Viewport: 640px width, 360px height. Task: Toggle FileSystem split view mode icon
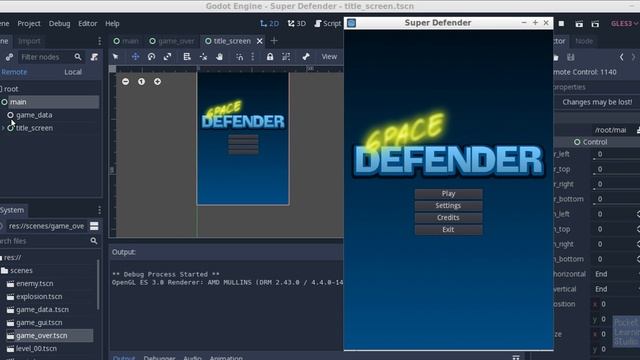pyautogui.click(x=94, y=226)
